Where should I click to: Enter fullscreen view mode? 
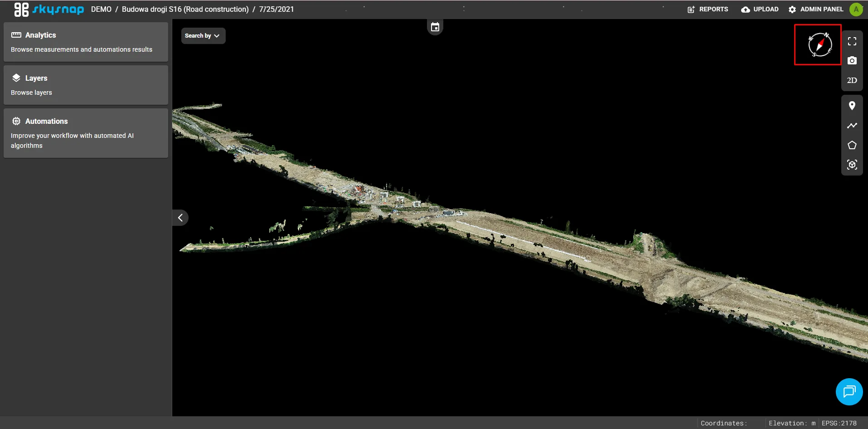pyautogui.click(x=852, y=41)
